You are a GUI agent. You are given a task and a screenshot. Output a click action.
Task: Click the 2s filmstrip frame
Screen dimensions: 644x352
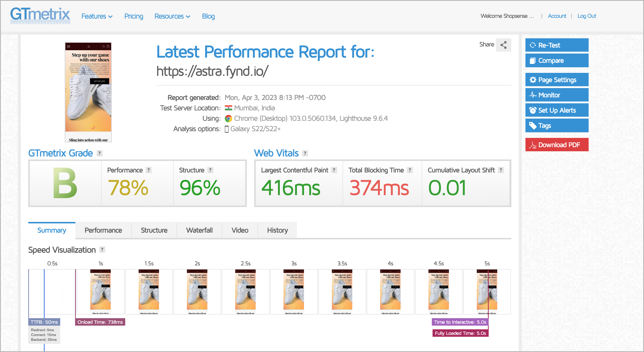197,292
